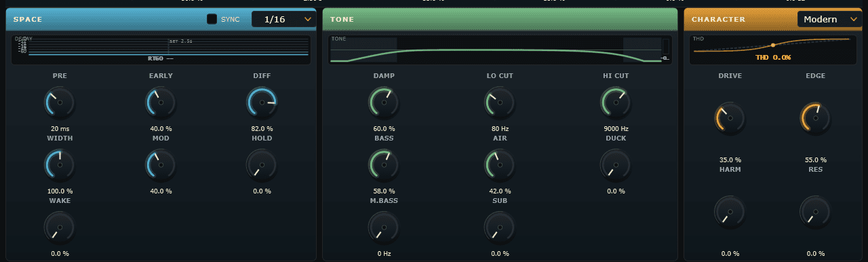
Task: Click the BASS knob at 58.0 %
Action: [x=384, y=166]
